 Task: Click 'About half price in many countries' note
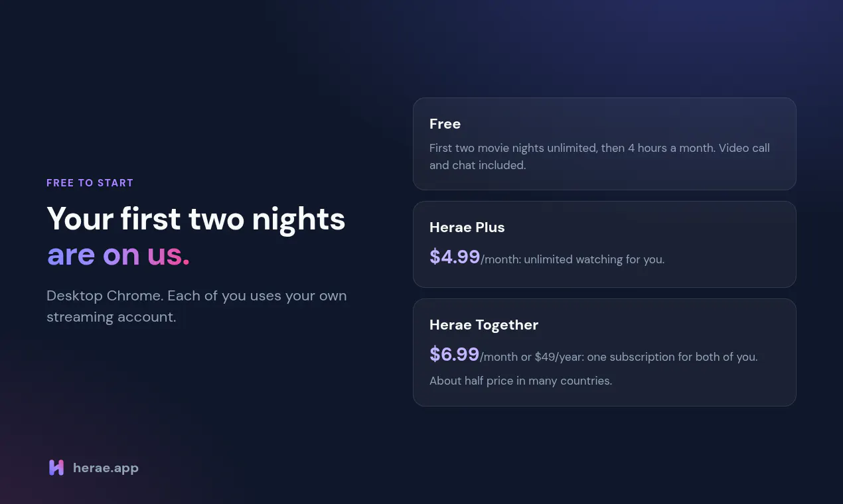tap(520, 381)
